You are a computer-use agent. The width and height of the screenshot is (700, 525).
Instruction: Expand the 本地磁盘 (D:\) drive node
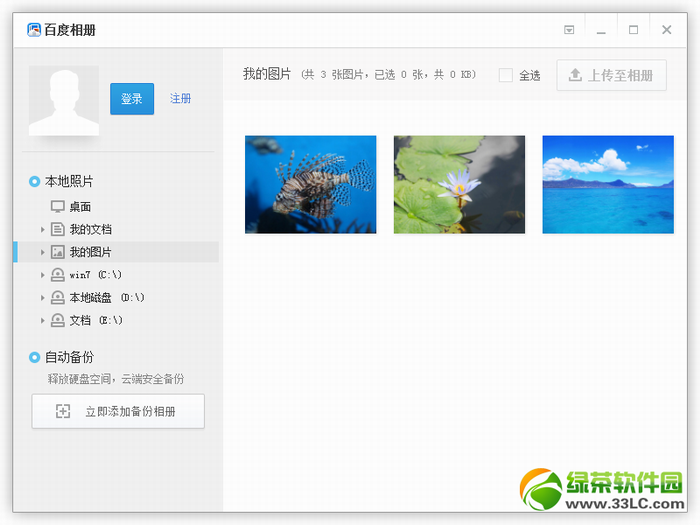tap(42, 298)
